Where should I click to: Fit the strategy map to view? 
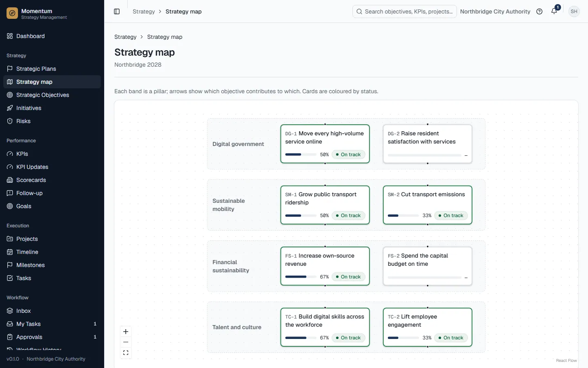126,353
